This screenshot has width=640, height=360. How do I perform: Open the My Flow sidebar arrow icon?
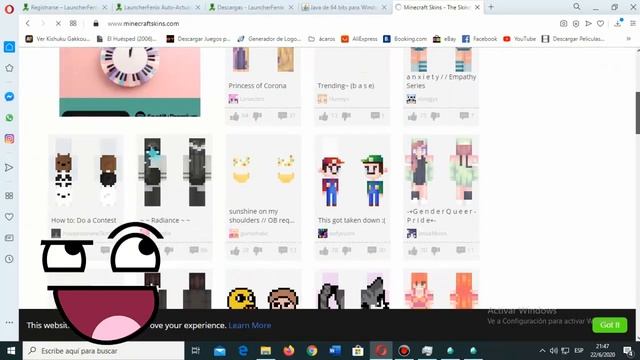click(x=9, y=167)
